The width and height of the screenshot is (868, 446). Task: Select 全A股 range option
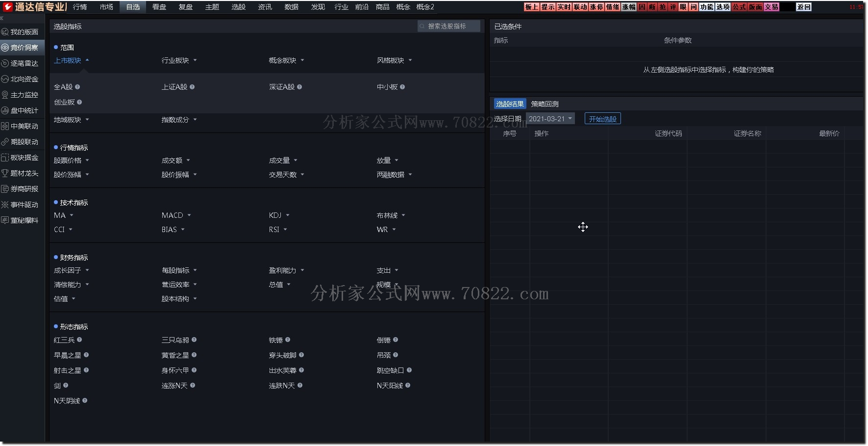[63, 87]
